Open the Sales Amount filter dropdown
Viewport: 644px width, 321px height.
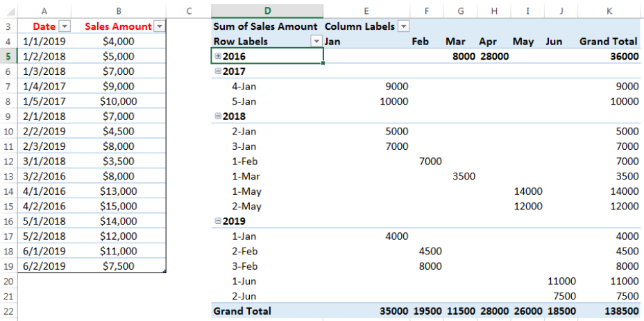point(160,26)
